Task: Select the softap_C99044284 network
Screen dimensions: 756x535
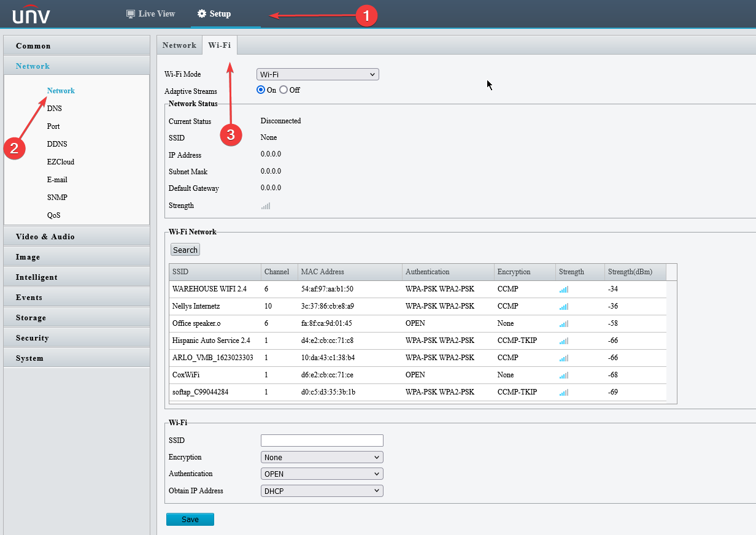Action: pos(417,392)
